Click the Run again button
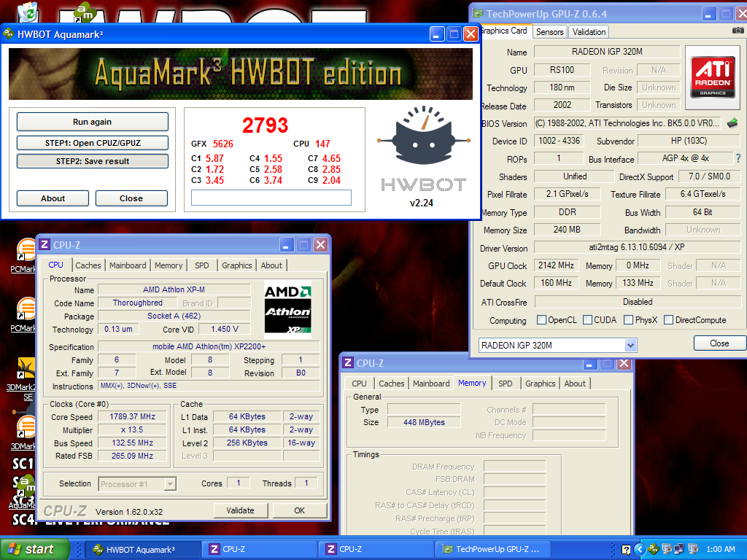 click(93, 122)
